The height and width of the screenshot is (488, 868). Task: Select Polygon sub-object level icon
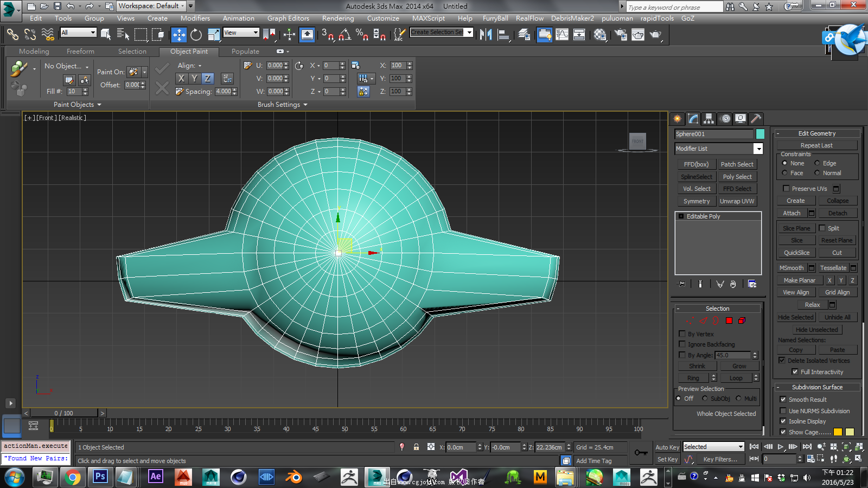click(x=729, y=321)
